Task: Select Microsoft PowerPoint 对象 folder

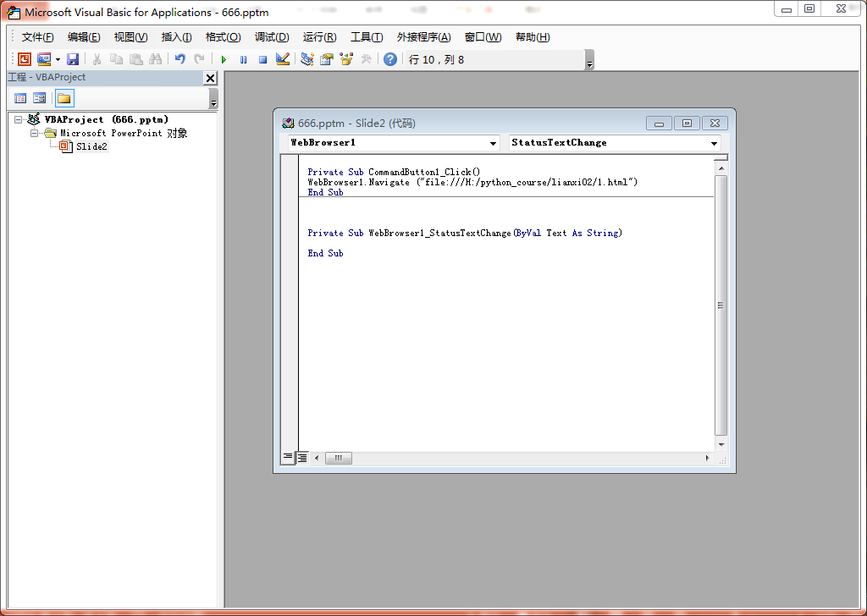Action: click(124, 133)
